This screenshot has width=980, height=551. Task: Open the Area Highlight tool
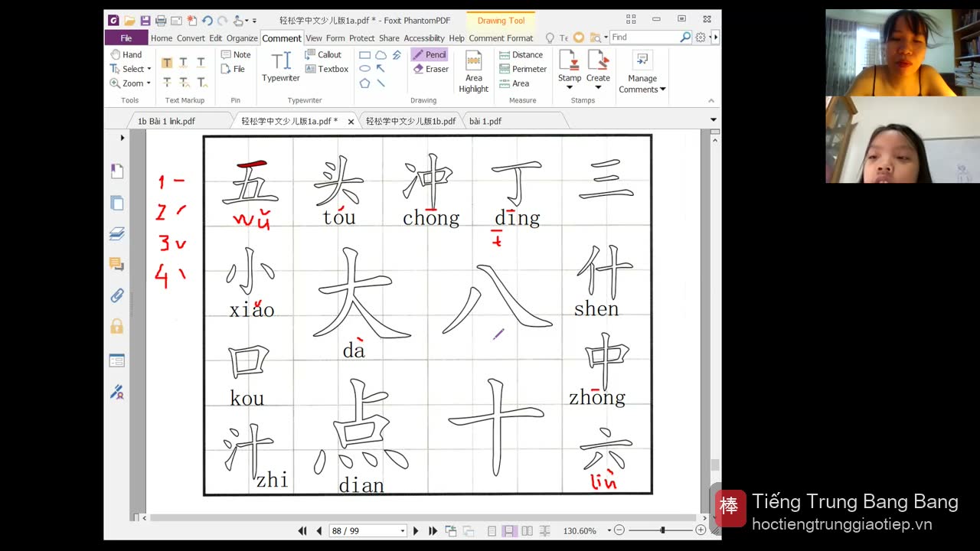pyautogui.click(x=474, y=72)
